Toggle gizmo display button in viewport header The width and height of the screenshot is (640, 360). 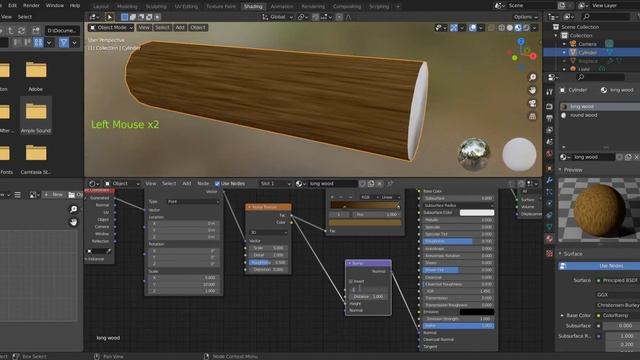[x=454, y=28]
